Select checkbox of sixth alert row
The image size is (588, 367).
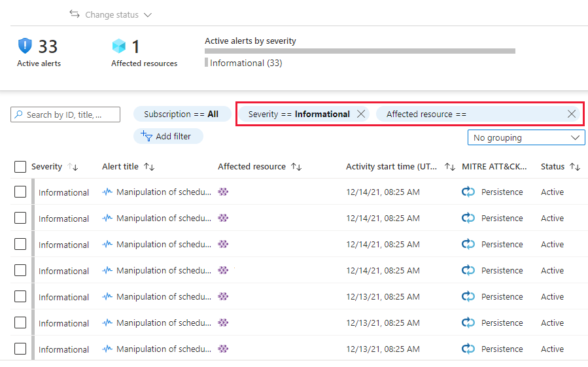tap(20, 323)
